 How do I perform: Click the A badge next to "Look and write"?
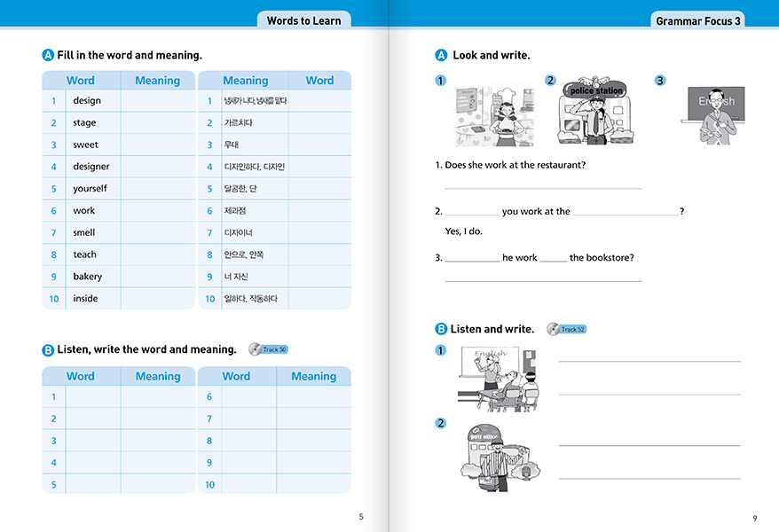point(441,55)
